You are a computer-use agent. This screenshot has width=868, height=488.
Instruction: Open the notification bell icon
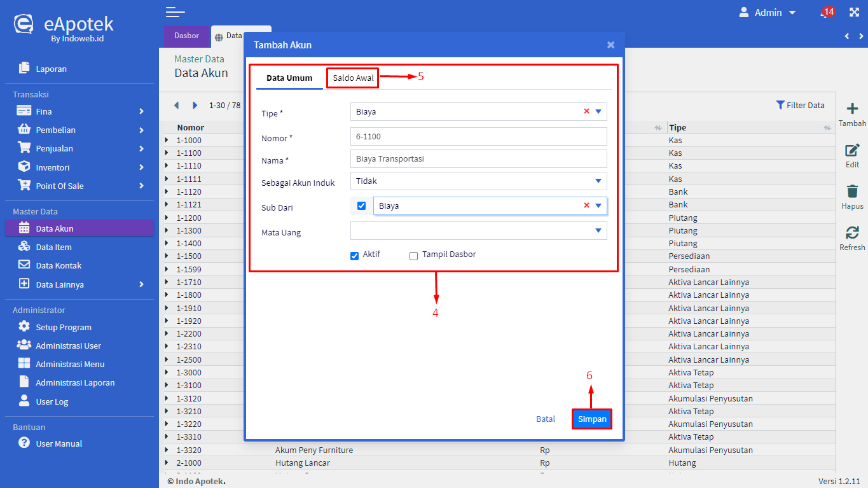point(826,13)
